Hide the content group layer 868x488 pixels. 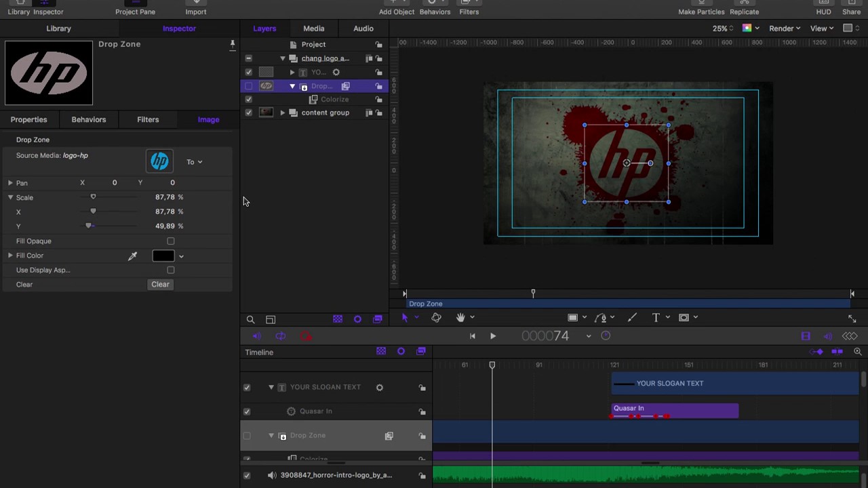248,113
